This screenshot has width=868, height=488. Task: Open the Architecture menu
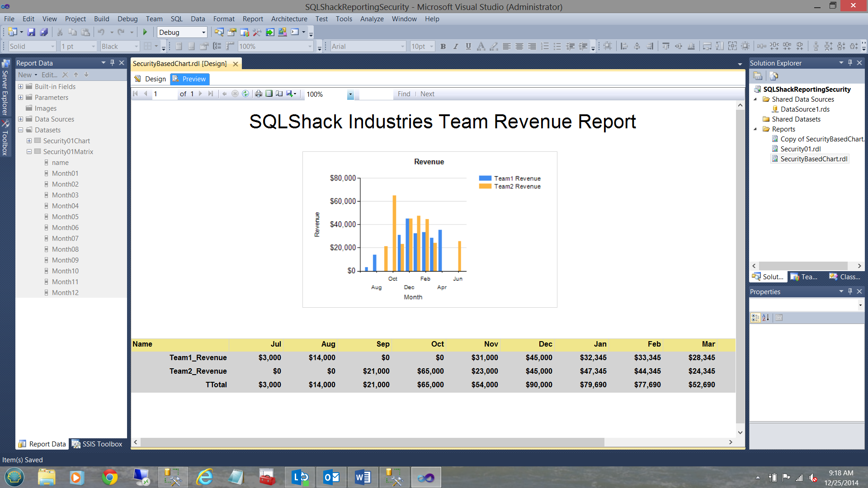point(289,19)
